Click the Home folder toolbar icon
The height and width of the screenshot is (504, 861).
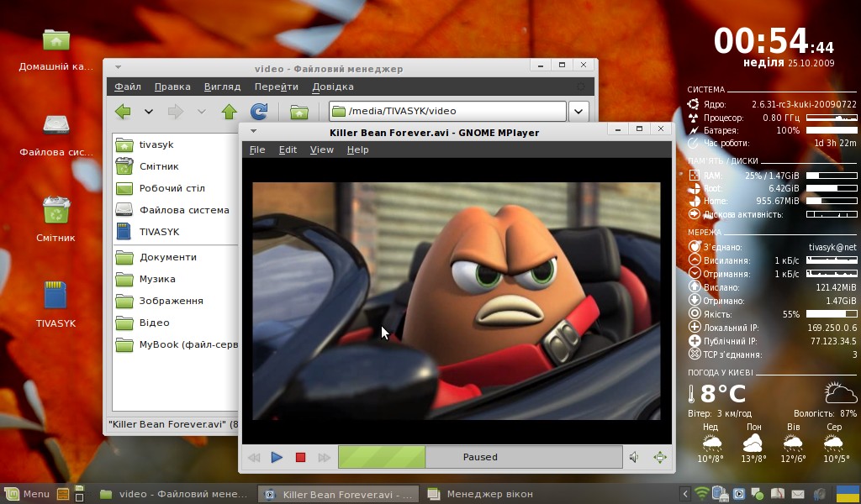(x=298, y=112)
